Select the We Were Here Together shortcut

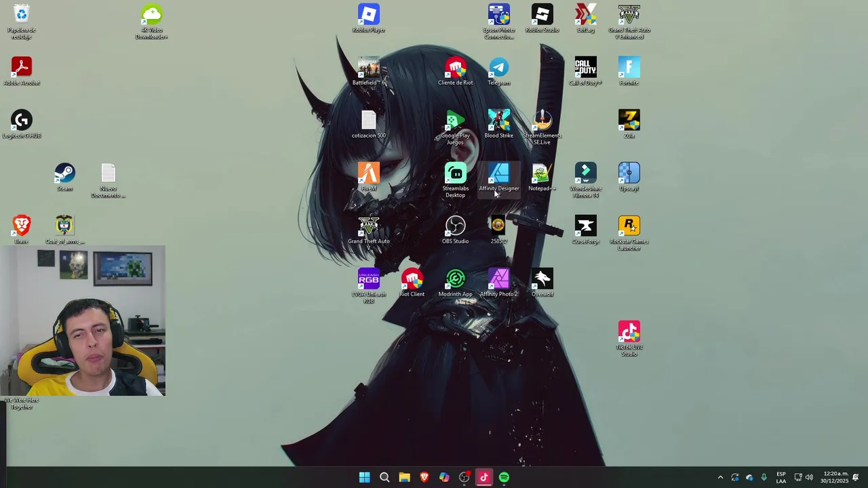tap(22, 403)
